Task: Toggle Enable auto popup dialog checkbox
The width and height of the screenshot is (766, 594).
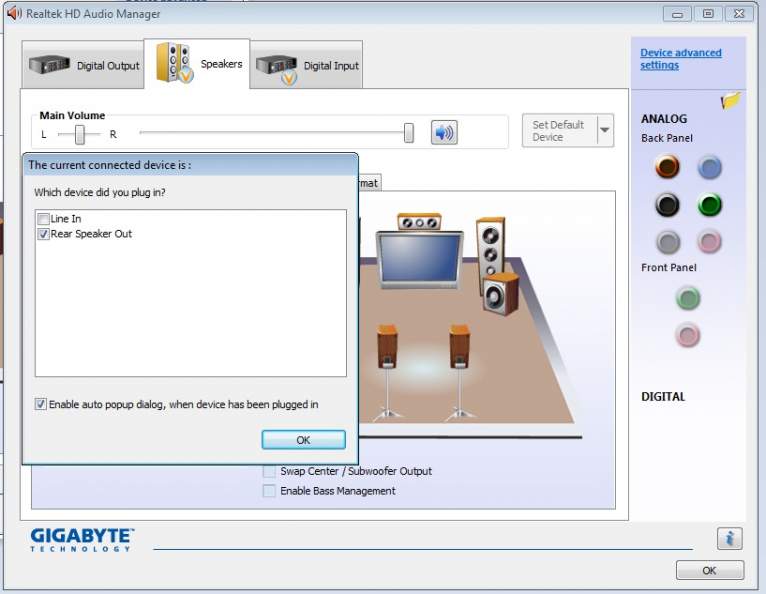Action: 41,404
